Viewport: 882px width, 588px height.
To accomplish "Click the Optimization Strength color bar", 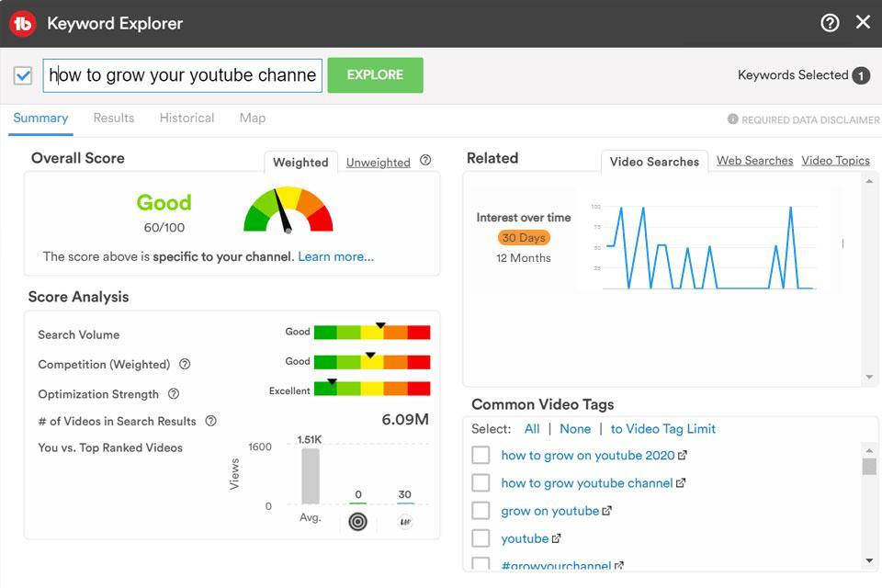I will [x=372, y=389].
